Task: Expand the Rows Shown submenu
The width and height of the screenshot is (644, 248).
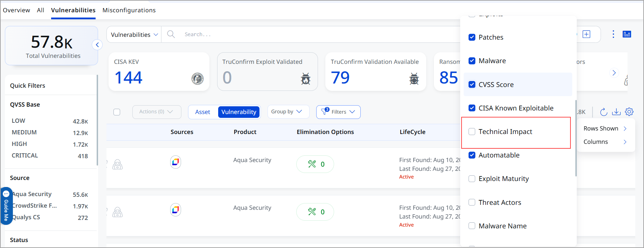Action: 605,128
